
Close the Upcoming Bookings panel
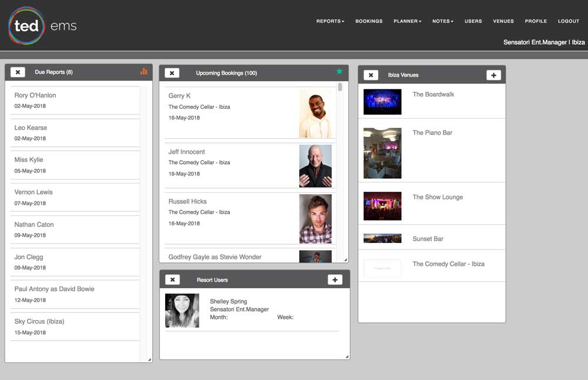coord(172,73)
